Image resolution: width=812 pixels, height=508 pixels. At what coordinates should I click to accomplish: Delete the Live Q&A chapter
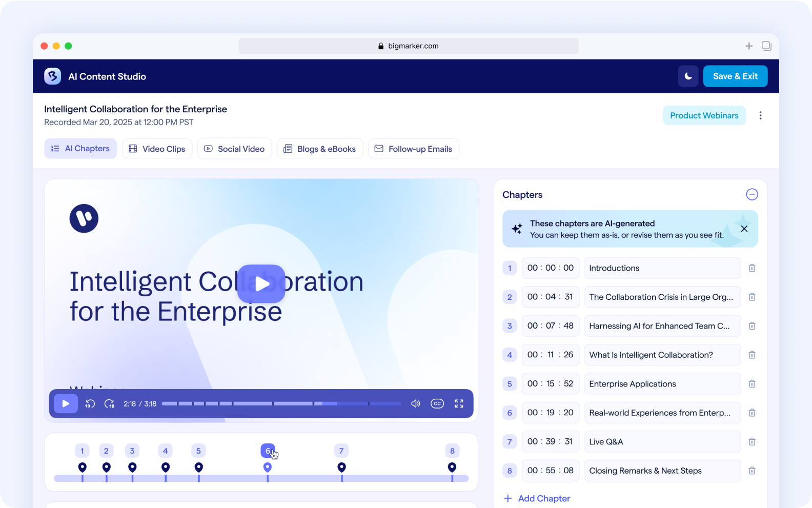(752, 442)
